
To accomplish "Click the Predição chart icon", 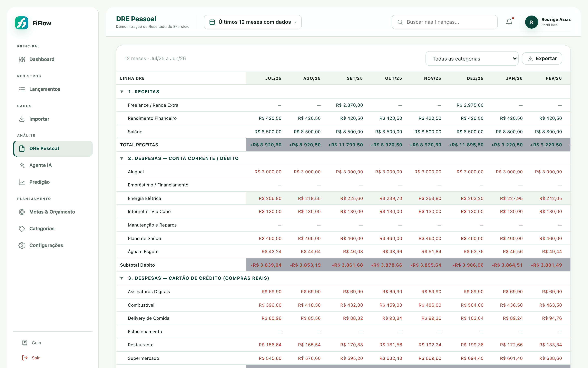I will pyautogui.click(x=22, y=182).
